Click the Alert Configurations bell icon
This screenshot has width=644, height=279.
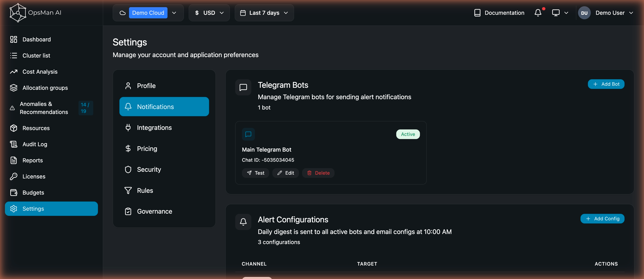click(x=243, y=222)
